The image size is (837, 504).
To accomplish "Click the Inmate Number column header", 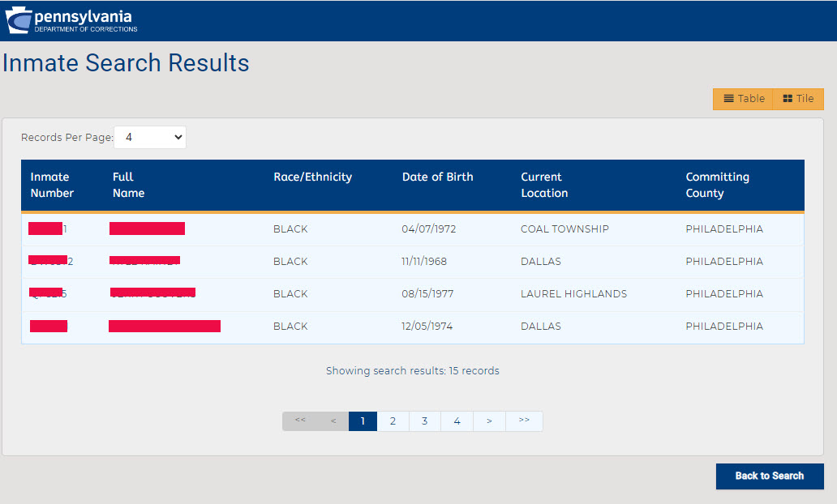I will tap(52, 185).
